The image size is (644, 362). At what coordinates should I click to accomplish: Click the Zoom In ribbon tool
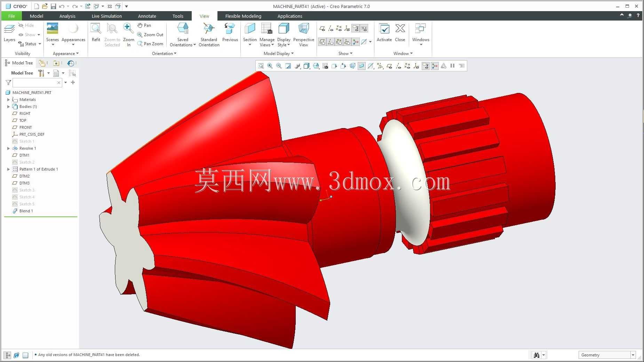128,34
